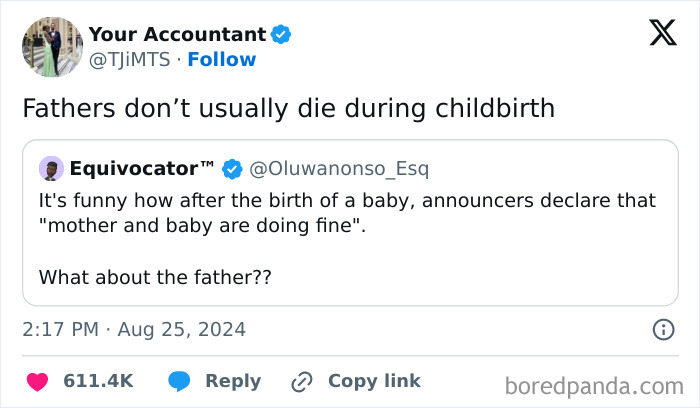This screenshot has width=700, height=408.
Task: Click the Reply text button
Action: pyautogui.click(x=233, y=381)
